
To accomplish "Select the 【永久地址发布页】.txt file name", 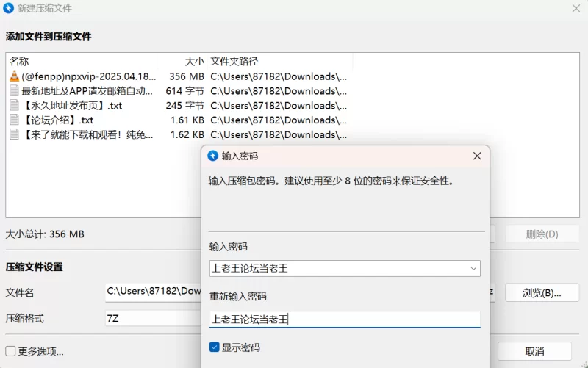I will (71, 106).
